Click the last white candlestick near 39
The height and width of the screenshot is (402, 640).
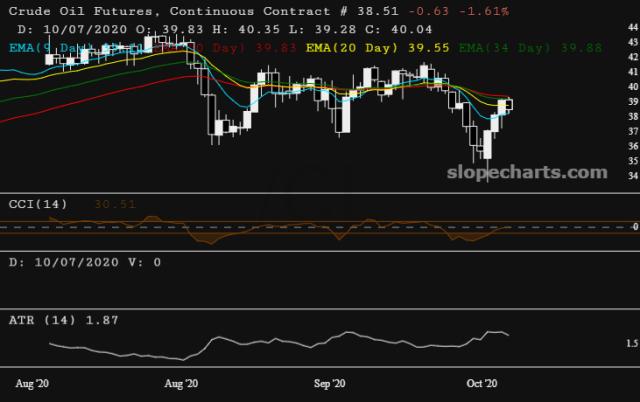point(509,103)
